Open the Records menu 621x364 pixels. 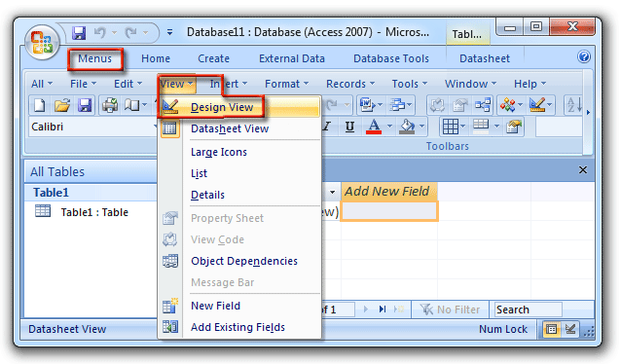(350, 84)
